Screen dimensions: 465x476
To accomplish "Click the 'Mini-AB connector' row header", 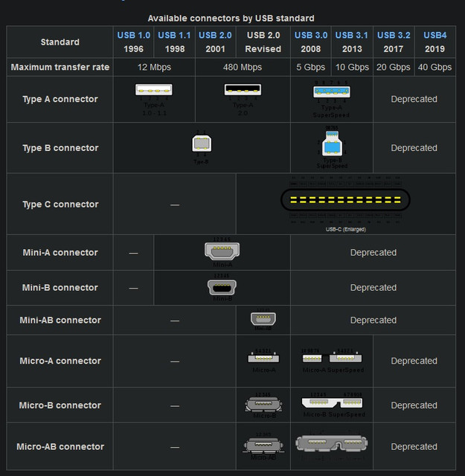I will (x=60, y=320).
